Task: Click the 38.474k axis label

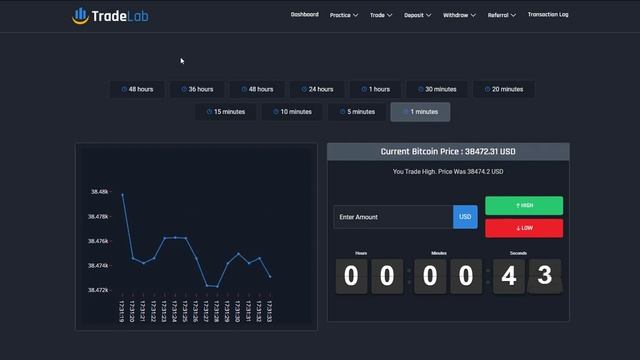Action: click(98, 266)
